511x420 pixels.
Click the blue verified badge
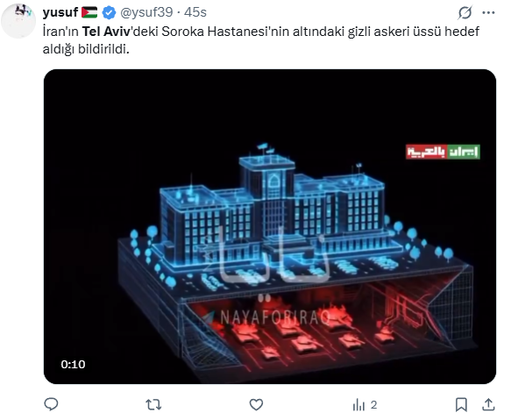click(109, 13)
